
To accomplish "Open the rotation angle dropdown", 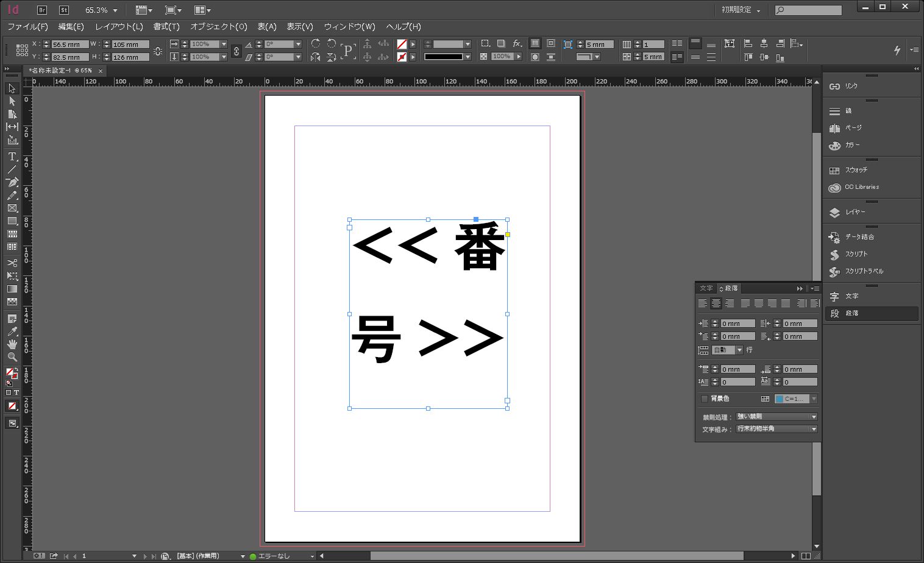I will pos(298,44).
